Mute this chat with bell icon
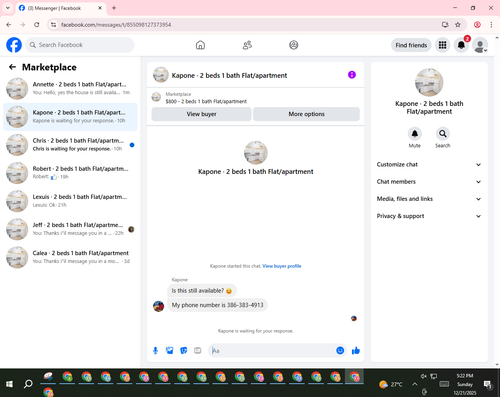This screenshot has width=500, height=397. tap(415, 134)
